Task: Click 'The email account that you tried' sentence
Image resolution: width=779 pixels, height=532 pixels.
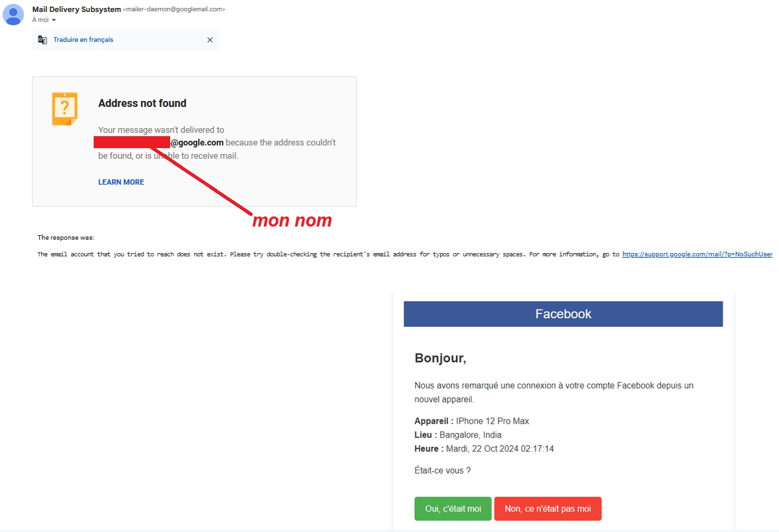Action: click(x=329, y=254)
